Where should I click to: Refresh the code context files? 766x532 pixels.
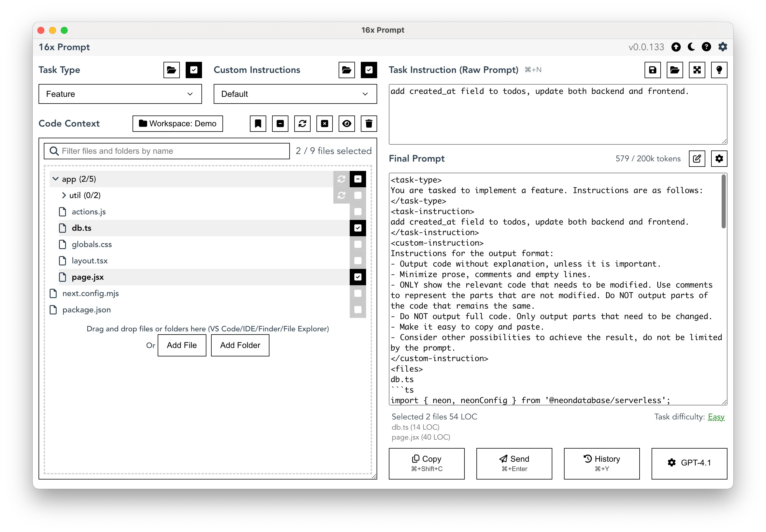click(302, 124)
